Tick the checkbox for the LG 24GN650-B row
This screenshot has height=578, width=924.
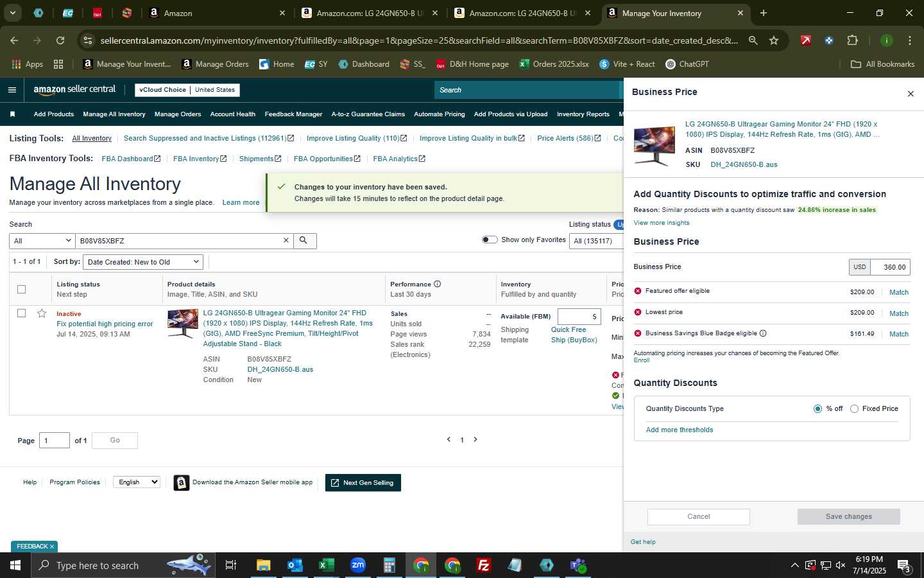pyautogui.click(x=21, y=313)
